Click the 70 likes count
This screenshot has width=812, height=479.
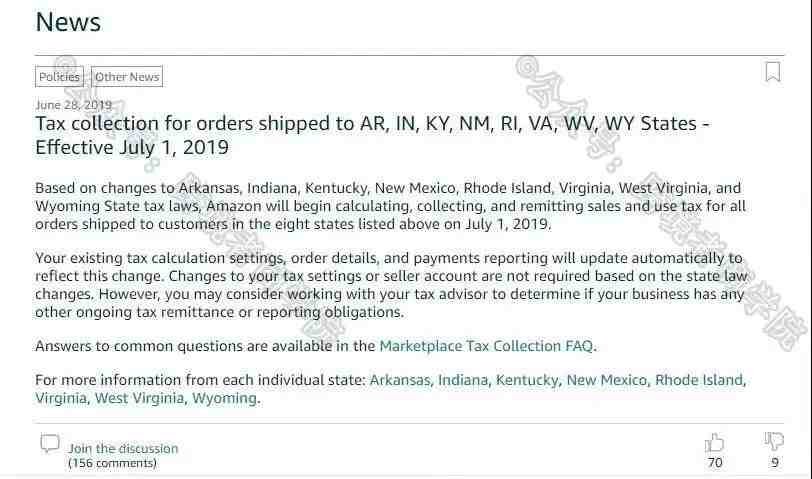tap(715, 462)
